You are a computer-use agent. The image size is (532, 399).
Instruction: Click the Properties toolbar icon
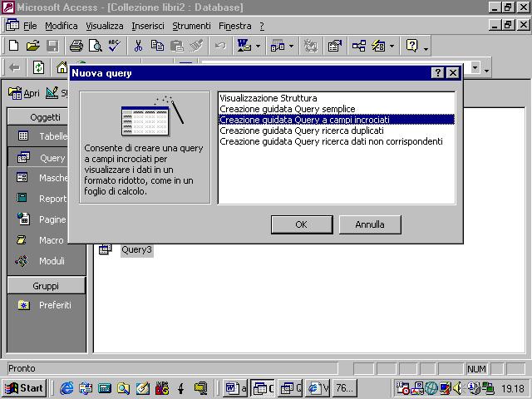click(x=334, y=46)
